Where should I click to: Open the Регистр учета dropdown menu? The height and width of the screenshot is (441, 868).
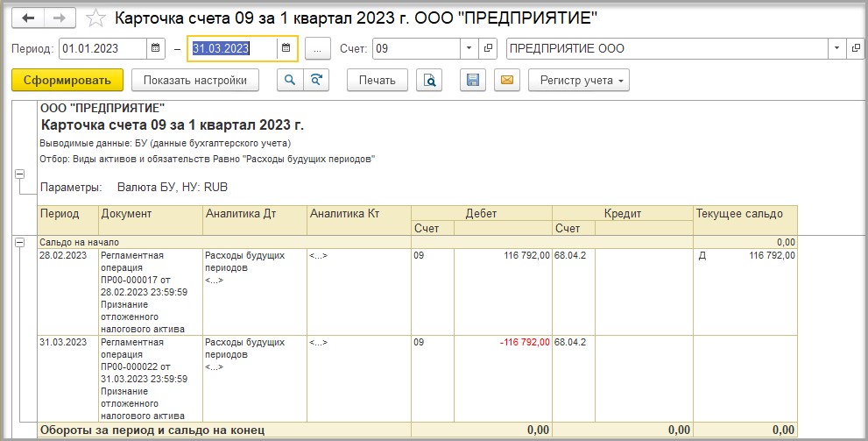578,81
